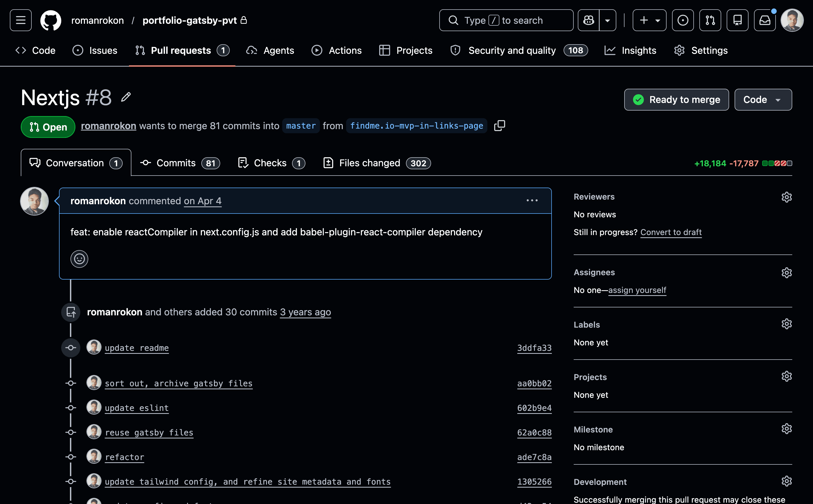Open the master base branch link
The height and width of the screenshot is (504, 813).
click(x=301, y=126)
